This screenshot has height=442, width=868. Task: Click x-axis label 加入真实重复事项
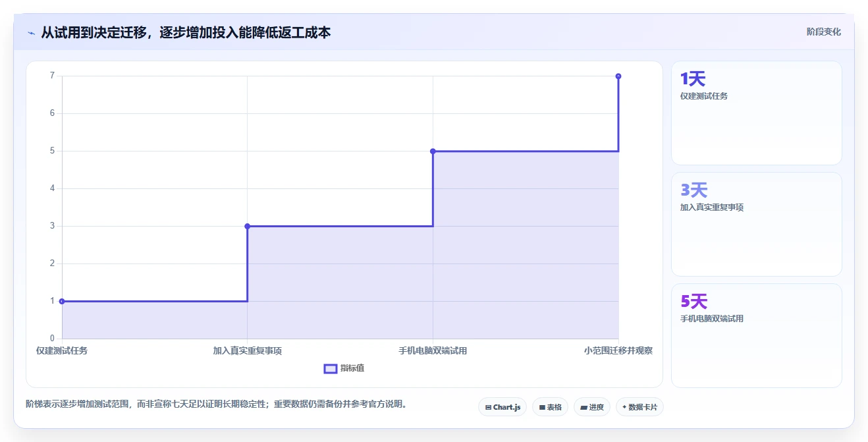[247, 350]
